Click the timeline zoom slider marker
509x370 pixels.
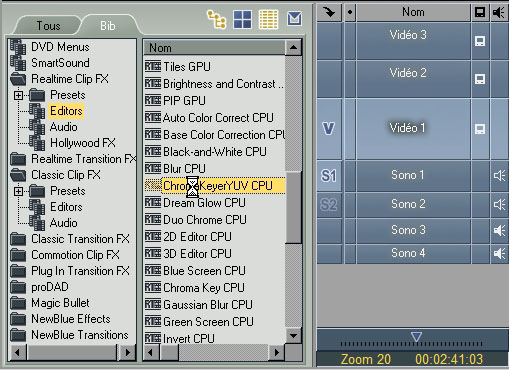coord(416,336)
